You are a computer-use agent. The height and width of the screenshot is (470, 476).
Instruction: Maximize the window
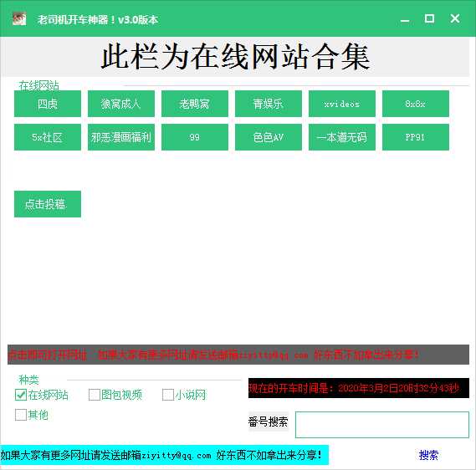tap(429, 18)
